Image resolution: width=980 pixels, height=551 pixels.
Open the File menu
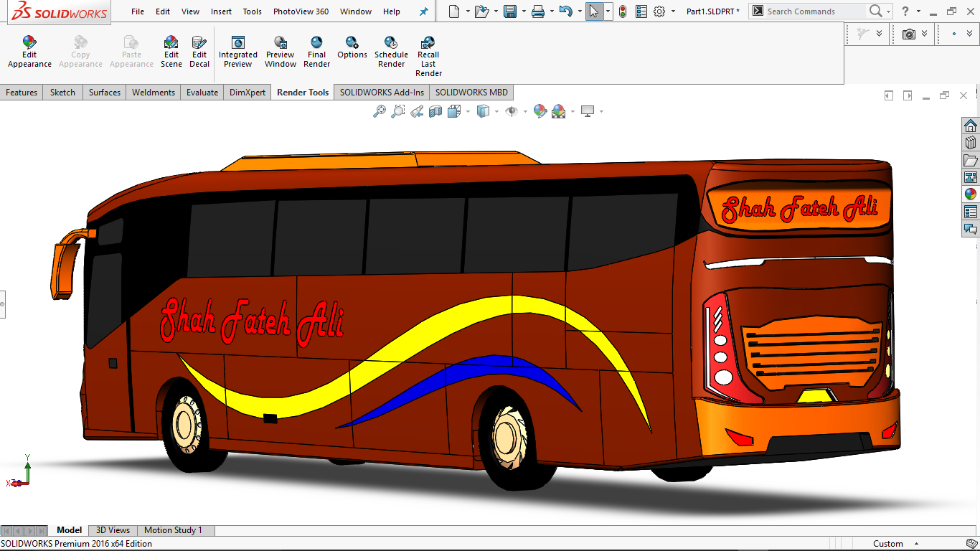(x=138, y=11)
